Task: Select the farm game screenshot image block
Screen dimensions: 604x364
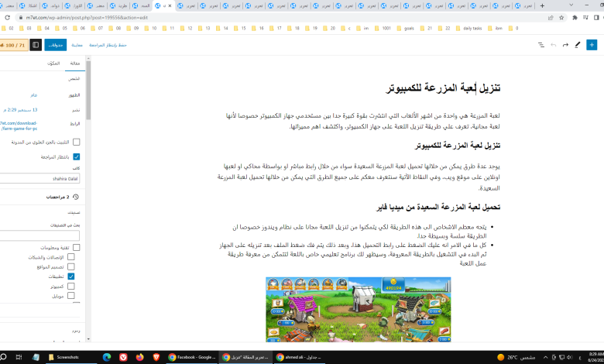Action: coord(359,309)
